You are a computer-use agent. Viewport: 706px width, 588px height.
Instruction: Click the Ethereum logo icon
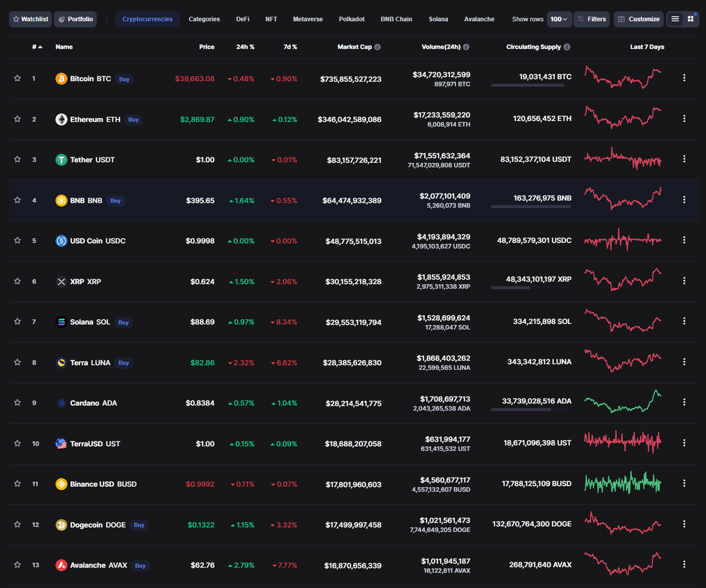[x=61, y=119]
